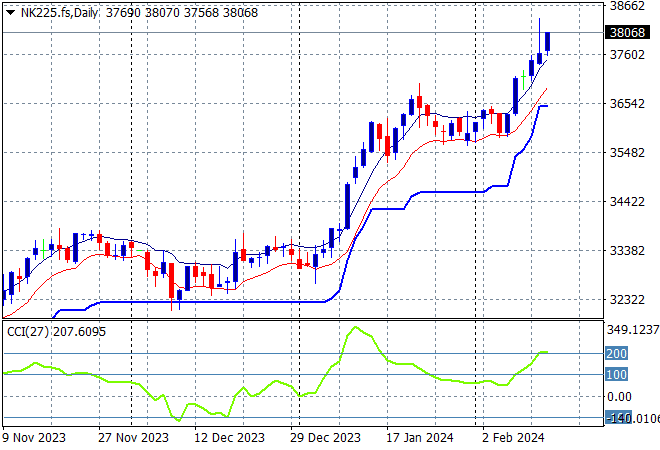Click the 12 Dec 2023 date label
The image size is (660, 450).
(x=229, y=438)
